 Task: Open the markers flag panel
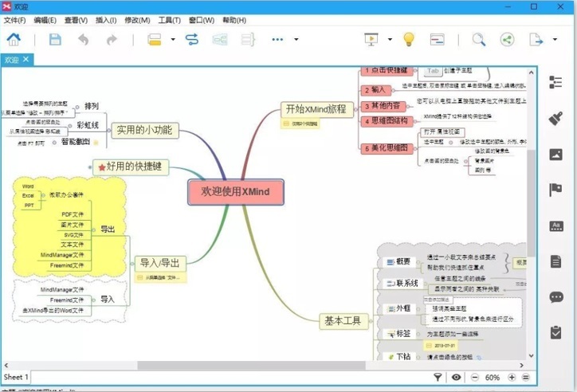(x=555, y=190)
